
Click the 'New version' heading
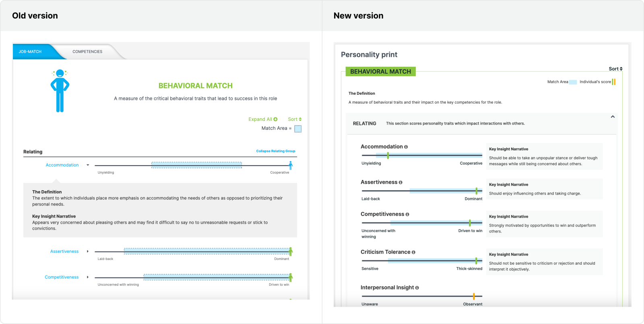pos(358,16)
